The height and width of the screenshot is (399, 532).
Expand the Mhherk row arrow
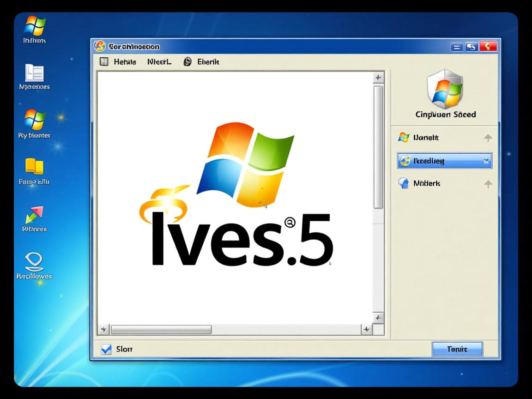[488, 184]
